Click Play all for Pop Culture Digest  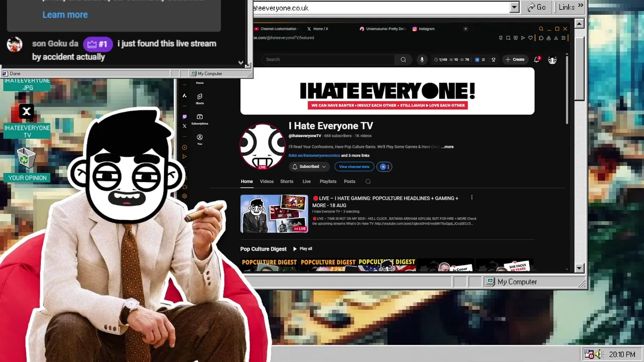[x=302, y=248]
